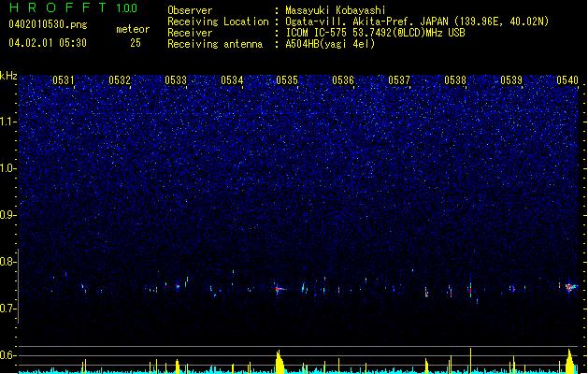Click the HROFFT 1.0.0 title text
588x374 pixels.
coord(74,7)
